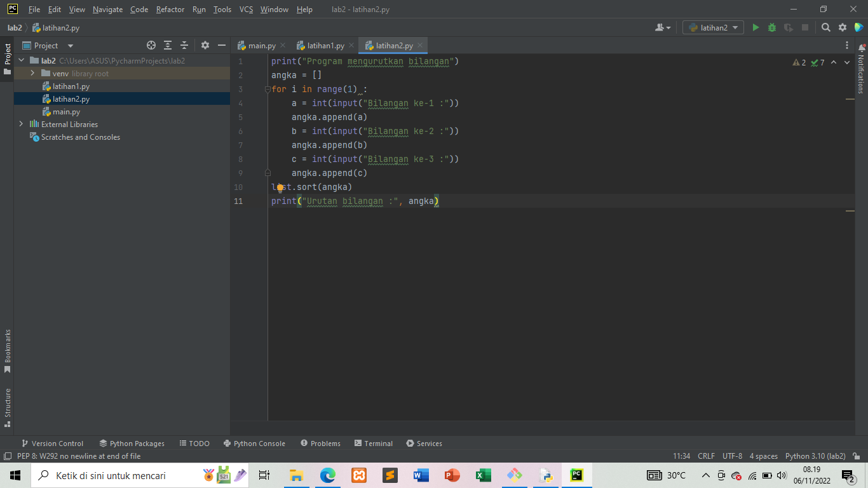
Task: Change indentation via the 4 spaces indicator
Action: pos(763,456)
